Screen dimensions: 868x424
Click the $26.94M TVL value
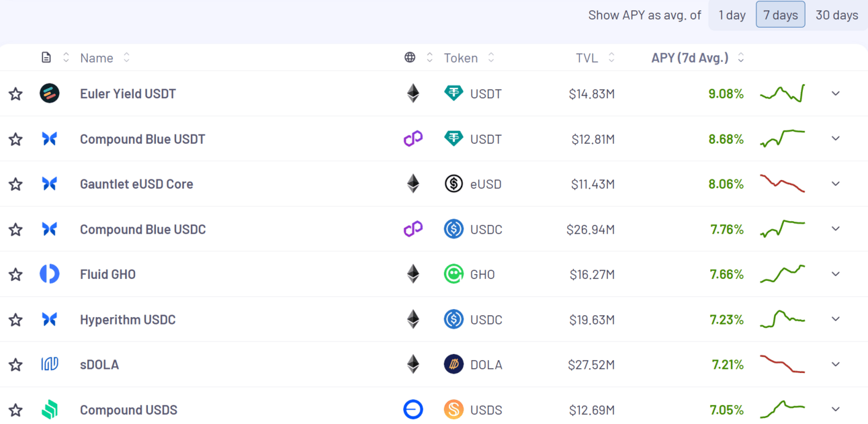click(x=591, y=230)
